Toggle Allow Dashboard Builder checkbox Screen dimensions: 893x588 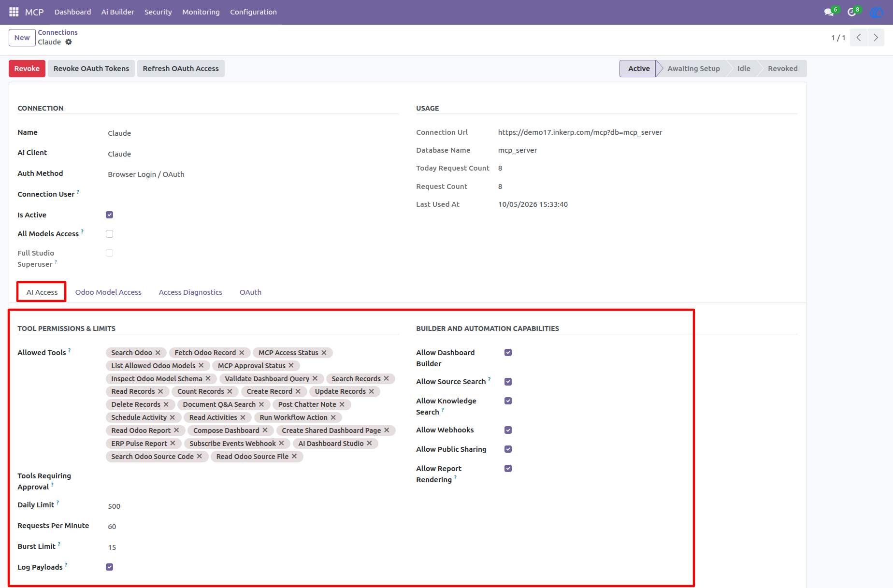508,353
